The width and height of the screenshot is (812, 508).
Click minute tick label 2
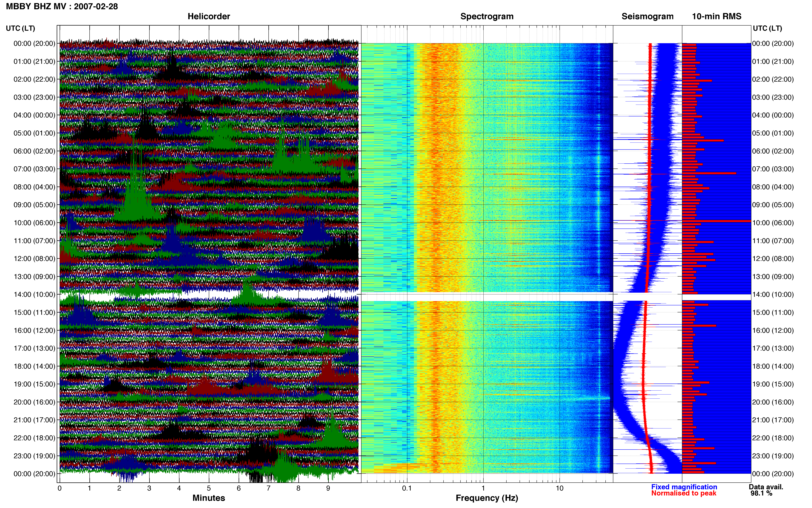tap(119, 488)
